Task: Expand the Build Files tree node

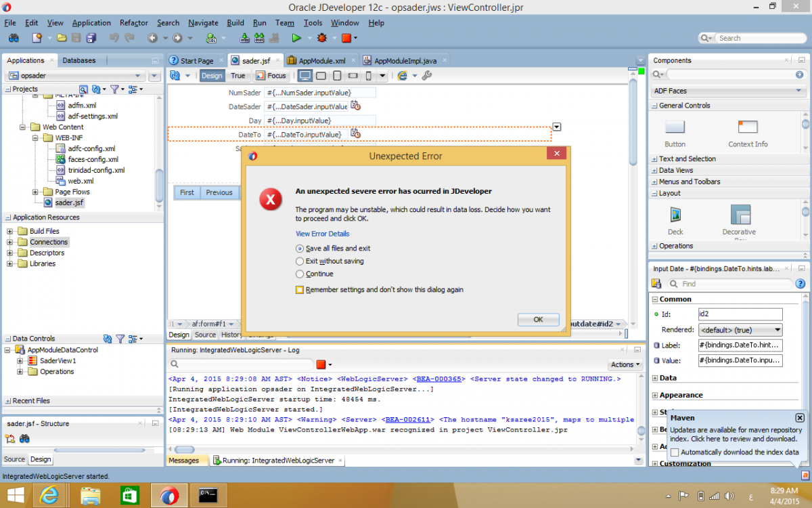Action: (x=11, y=231)
